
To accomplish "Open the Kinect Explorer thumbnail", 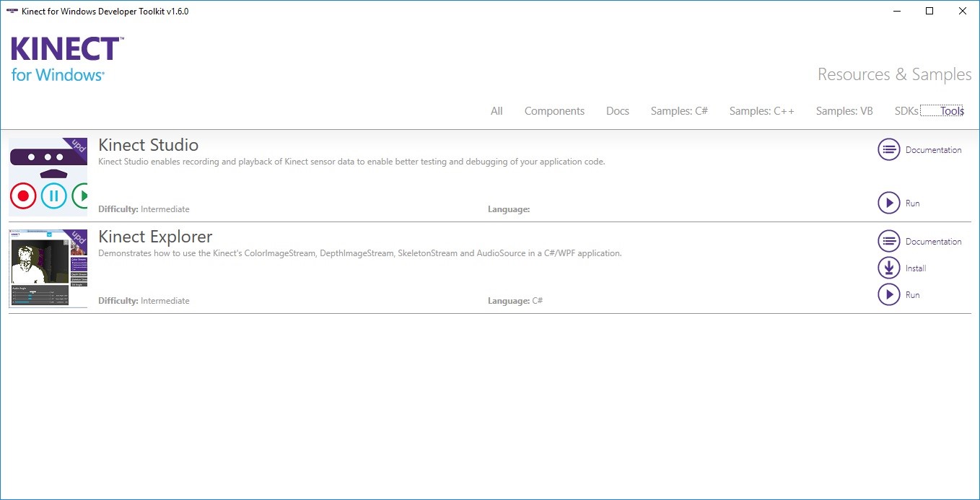I will click(x=48, y=268).
